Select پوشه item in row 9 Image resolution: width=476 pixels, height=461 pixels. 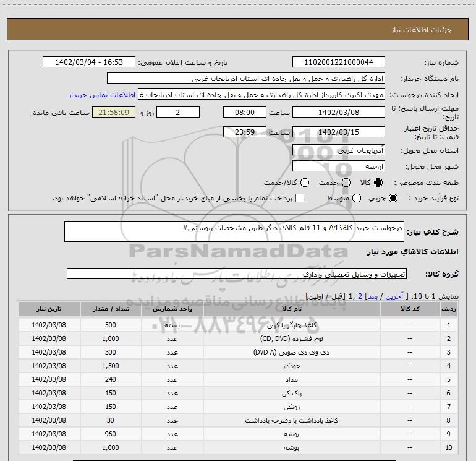pyautogui.click(x=291, y=434)
